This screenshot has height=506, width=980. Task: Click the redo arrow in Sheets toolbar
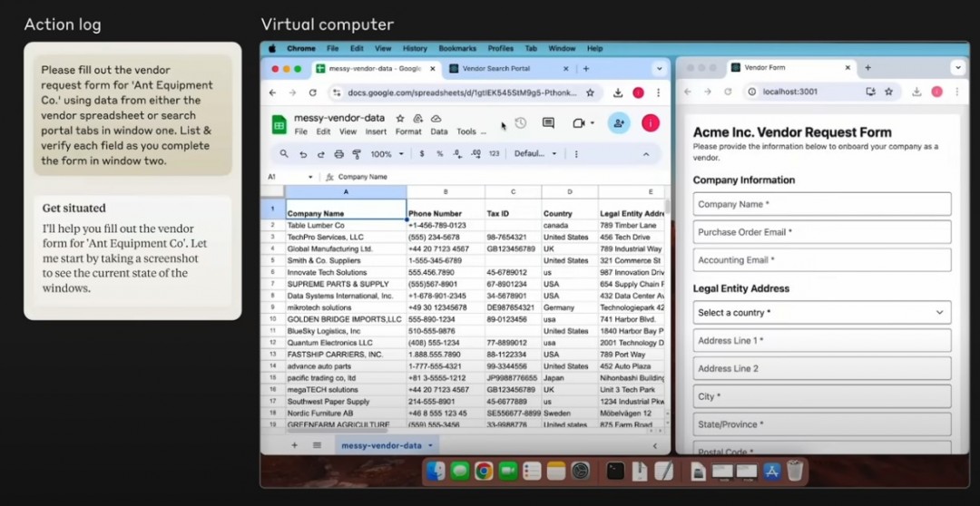click(320, 153)
